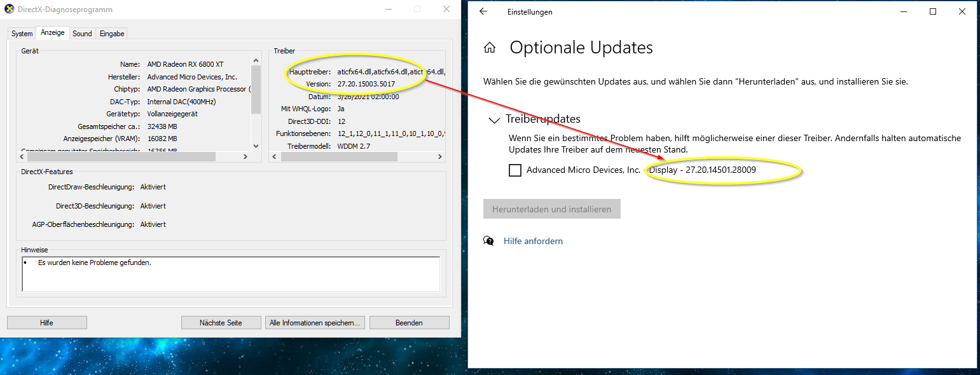This screenshot has height=375, width=980.
Task: Click Gesamtspeicher value 32438 MB
Action: (x=162, y=126)
